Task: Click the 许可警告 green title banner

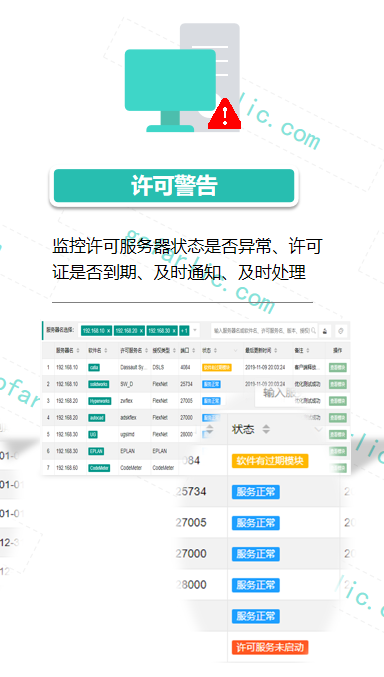Action: 174,186
